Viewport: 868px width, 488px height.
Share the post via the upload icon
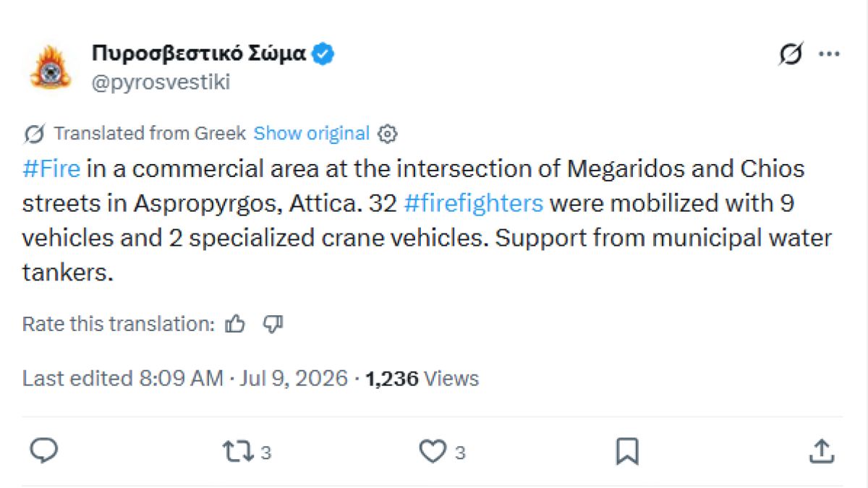point(821,452)
